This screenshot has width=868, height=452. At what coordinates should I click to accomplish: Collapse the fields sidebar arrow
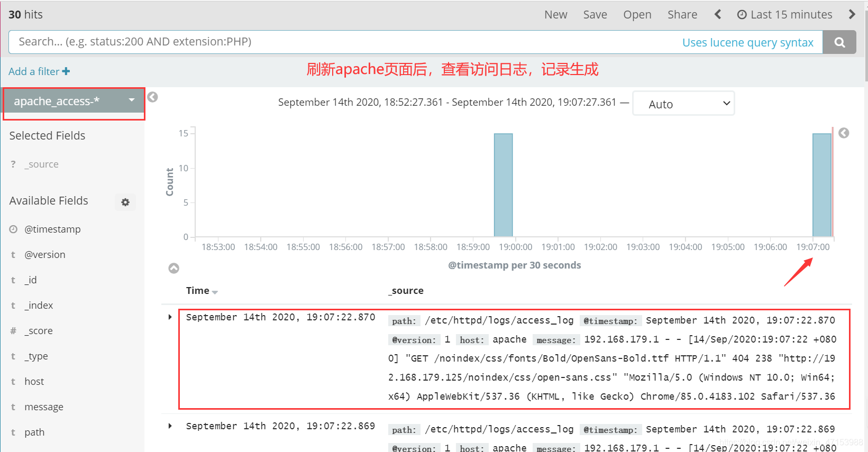coord(153,97)
